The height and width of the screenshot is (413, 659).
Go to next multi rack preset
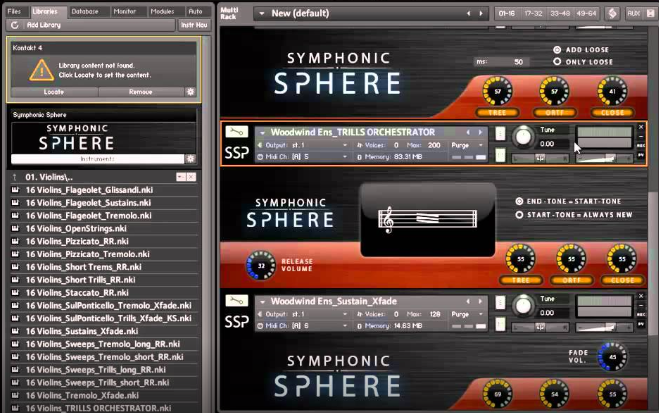[x=481, y=13]
